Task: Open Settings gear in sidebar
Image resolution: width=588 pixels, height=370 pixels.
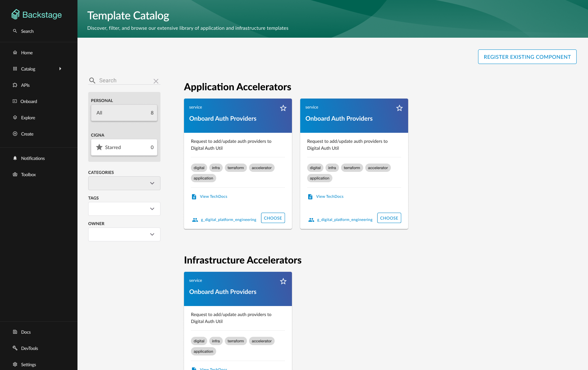Action: 15,364
